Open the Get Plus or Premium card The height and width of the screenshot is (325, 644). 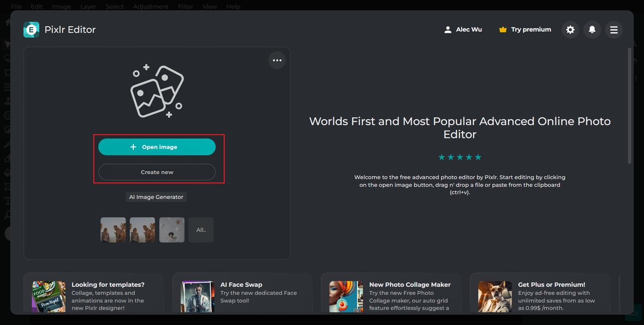(x=540, y=294)
